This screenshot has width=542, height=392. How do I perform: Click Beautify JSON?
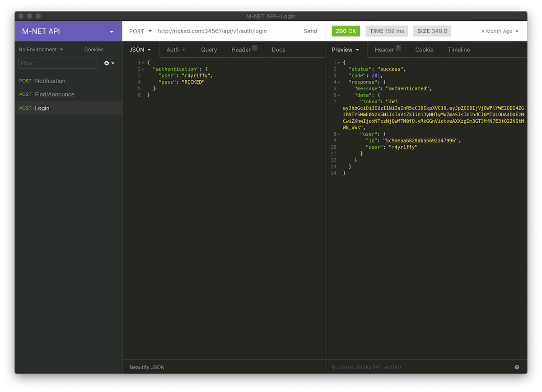pos(147,367)
